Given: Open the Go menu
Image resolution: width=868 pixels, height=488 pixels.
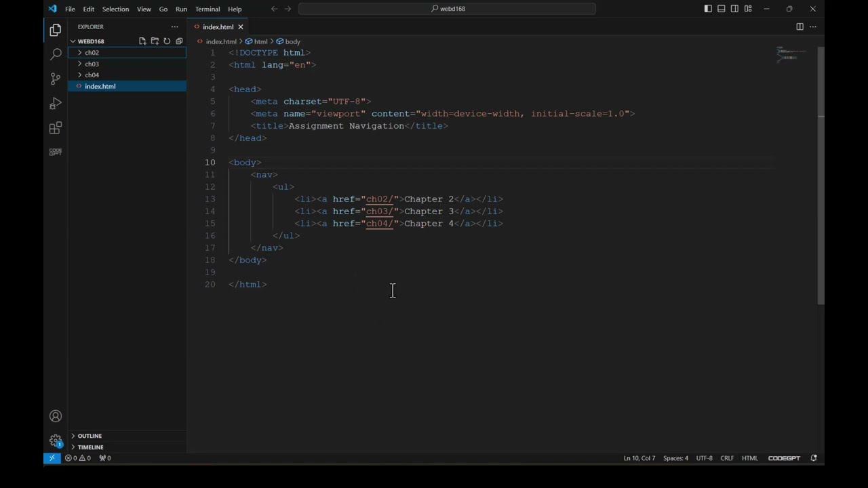Looking at the screenshot, I should tap(163, 9).
